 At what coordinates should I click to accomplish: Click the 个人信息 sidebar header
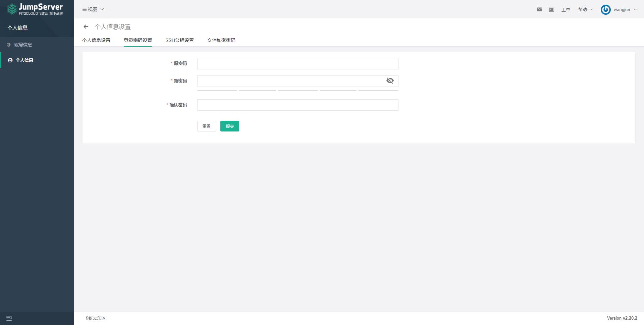point(17,28)
